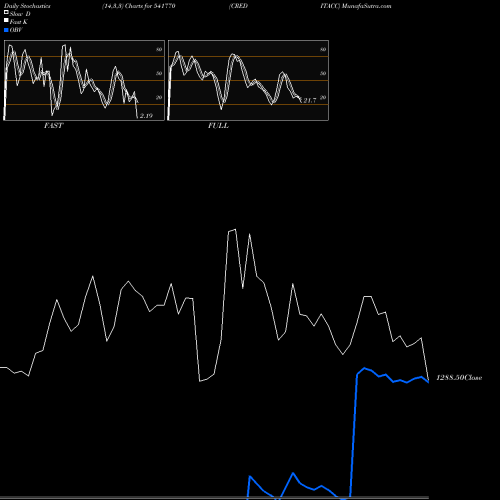
Task: Click the 'MunafaSutra.com' text in header
Action: 367,6
